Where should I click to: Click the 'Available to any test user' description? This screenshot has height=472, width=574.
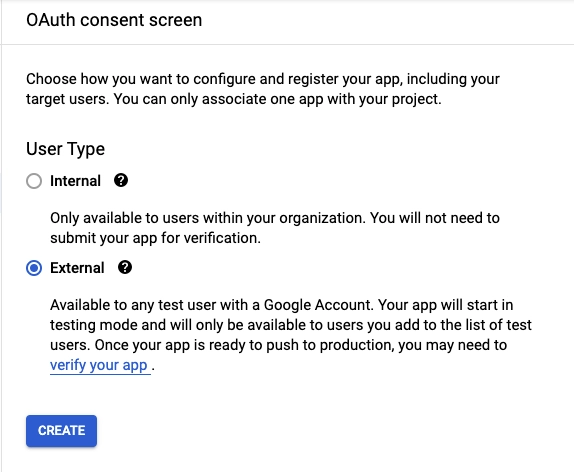pos(291,335)
